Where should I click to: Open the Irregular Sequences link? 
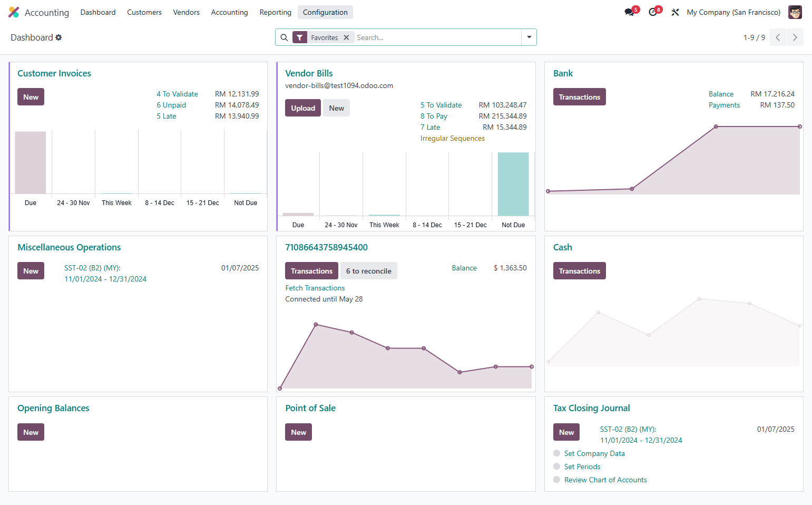(453, 138)
